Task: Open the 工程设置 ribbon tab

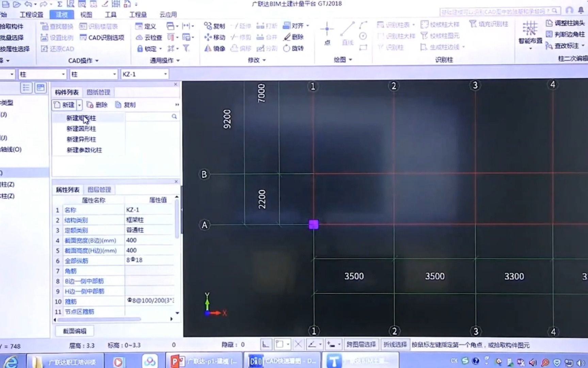Action: 31,15
